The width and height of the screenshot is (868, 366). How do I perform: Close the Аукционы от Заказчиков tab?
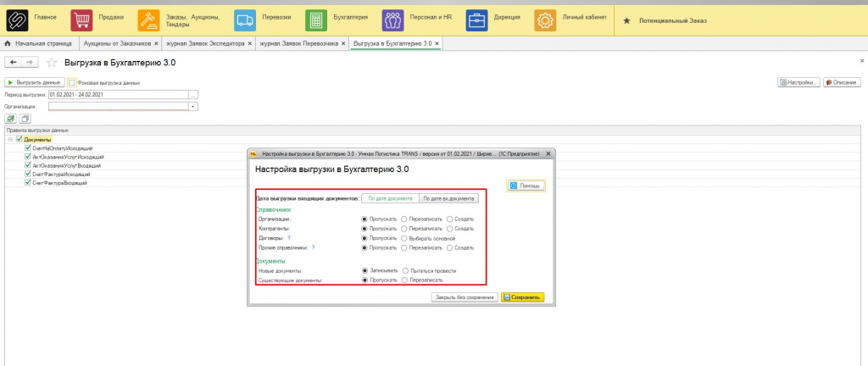pos(156,43)
